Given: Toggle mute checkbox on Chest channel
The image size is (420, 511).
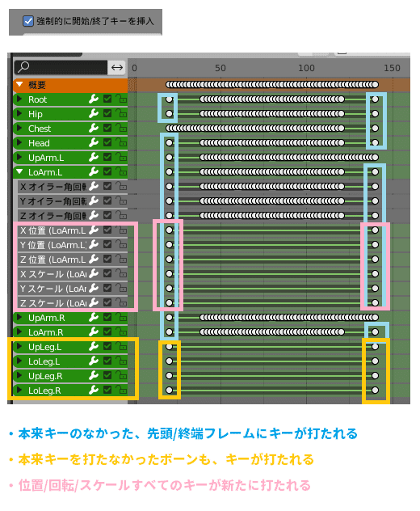Looking at the screenshot, I should pos(107,128).
